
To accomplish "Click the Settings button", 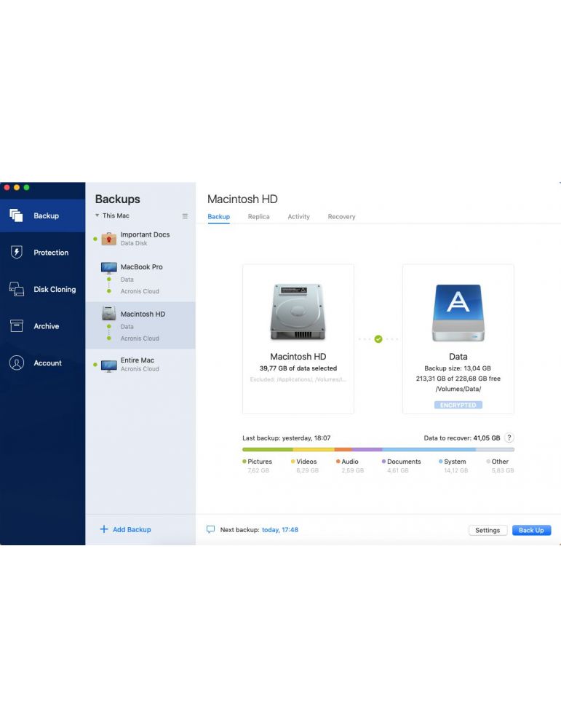I will point(488,530).
